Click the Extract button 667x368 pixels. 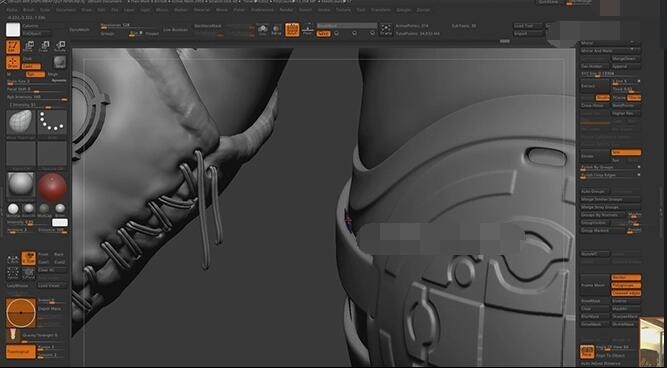595,86
